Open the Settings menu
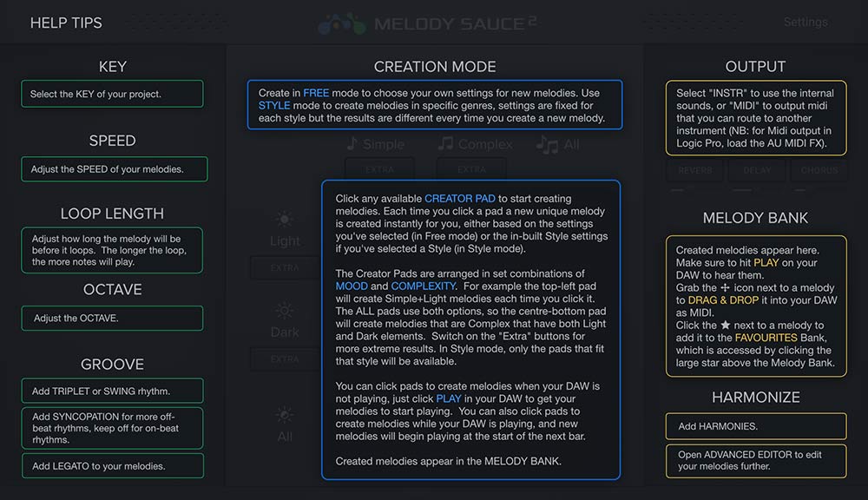868x500 pixels. (x=806, y=22)
